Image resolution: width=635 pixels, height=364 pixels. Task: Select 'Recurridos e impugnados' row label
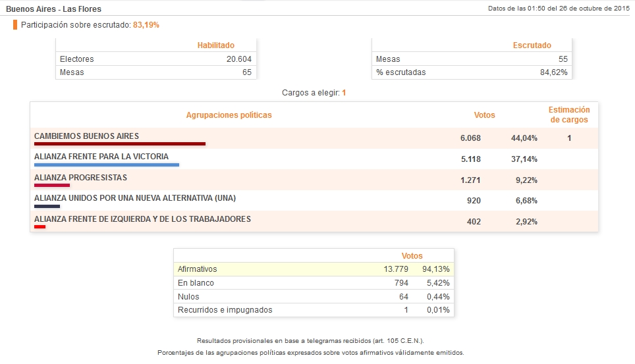[225, 310]
